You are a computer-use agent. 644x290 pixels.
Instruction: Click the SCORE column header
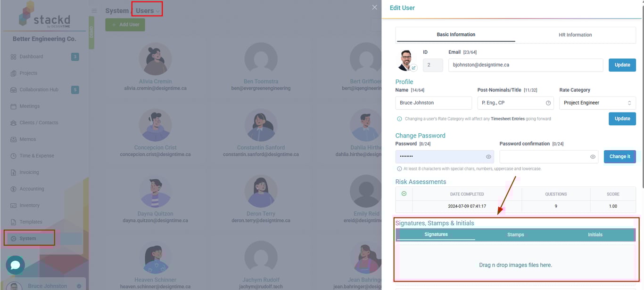[613, 194]
